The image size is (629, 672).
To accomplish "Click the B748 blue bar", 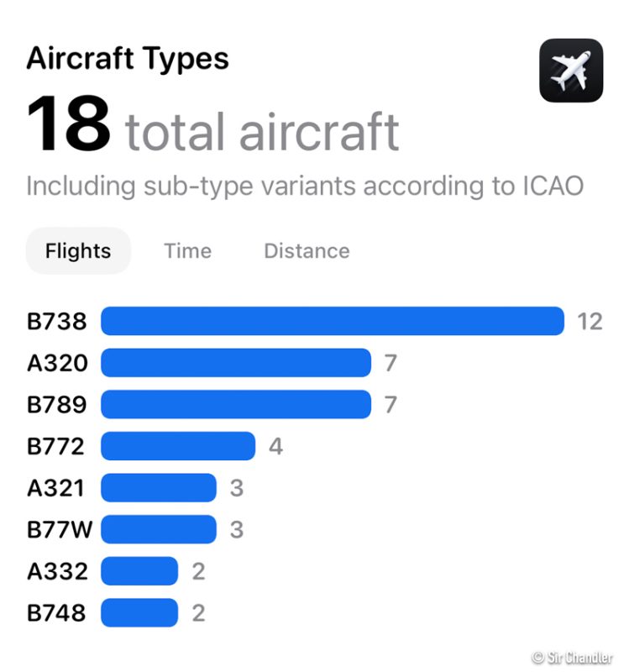I will (x=139, y=612).
